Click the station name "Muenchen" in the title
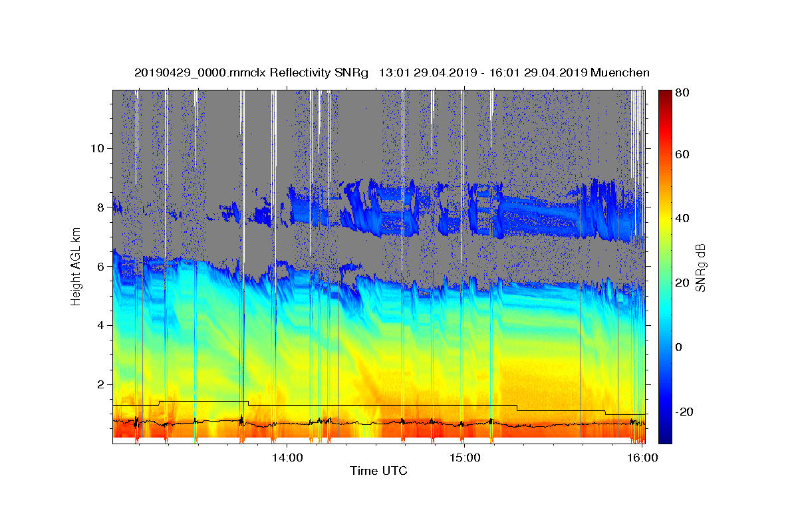Image resolution: width=798 pixels, height=532 pixels. point(620,72)
